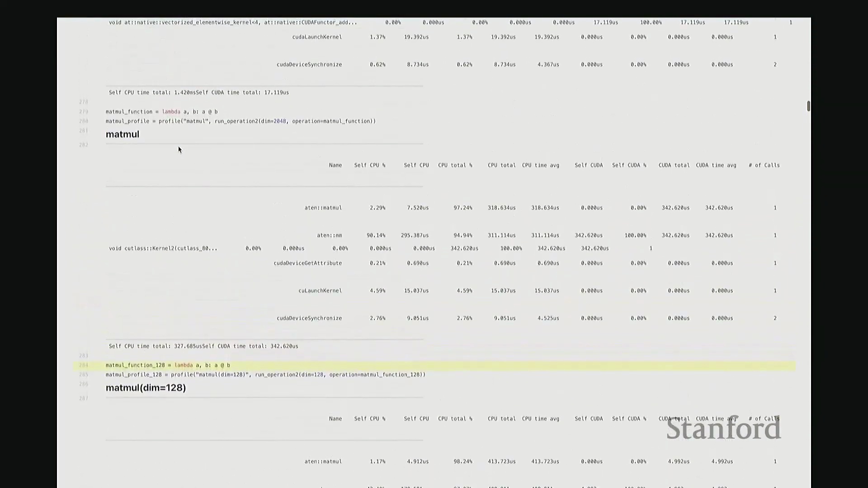Screen dimensions: 868x488
Task: Select the 'matmul' section heading
Action: tap(123, 134)
